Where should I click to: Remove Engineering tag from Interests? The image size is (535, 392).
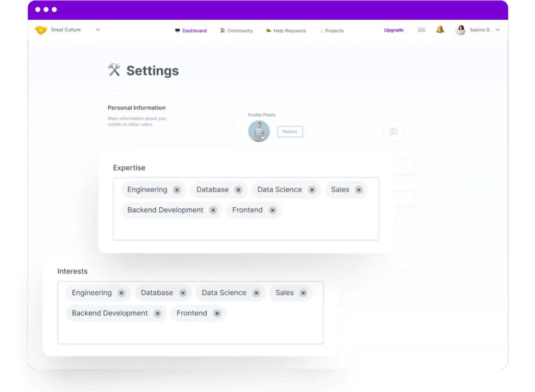pyautogui.click(x=121, y=293)
